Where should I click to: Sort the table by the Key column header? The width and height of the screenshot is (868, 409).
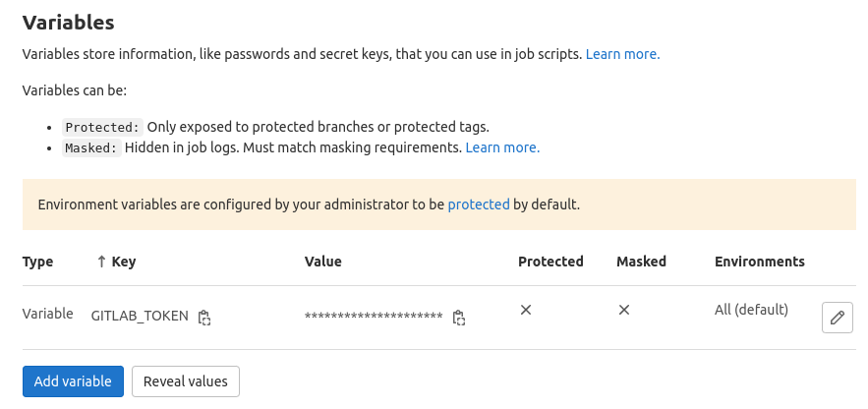124,262
